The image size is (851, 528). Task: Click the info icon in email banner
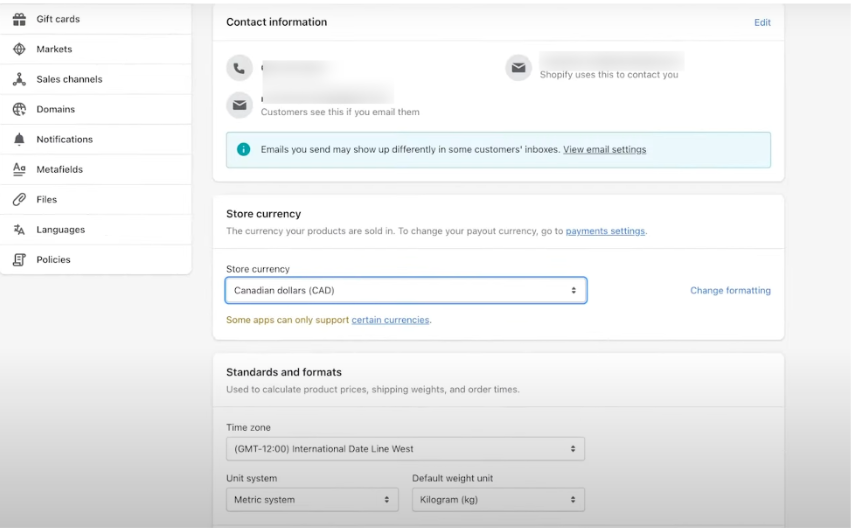[x=244, y=149]
